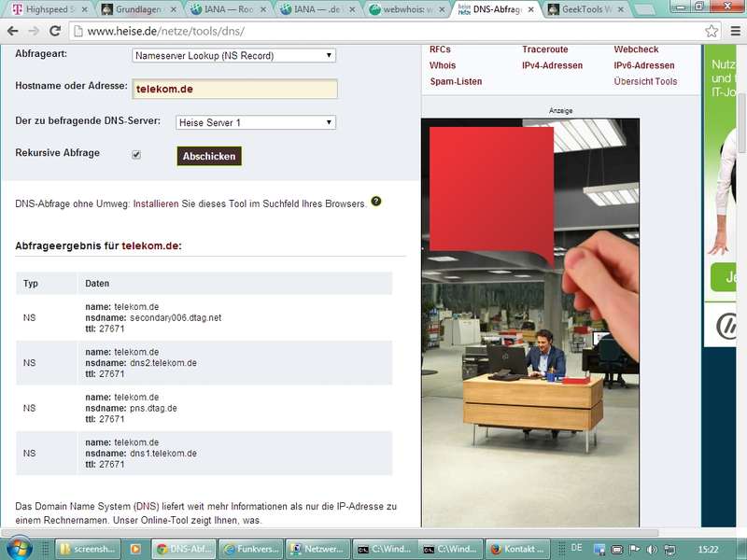
Task: Open the Abfrageart dropdown
Action: pyautogui.click(x=233, y=55)
